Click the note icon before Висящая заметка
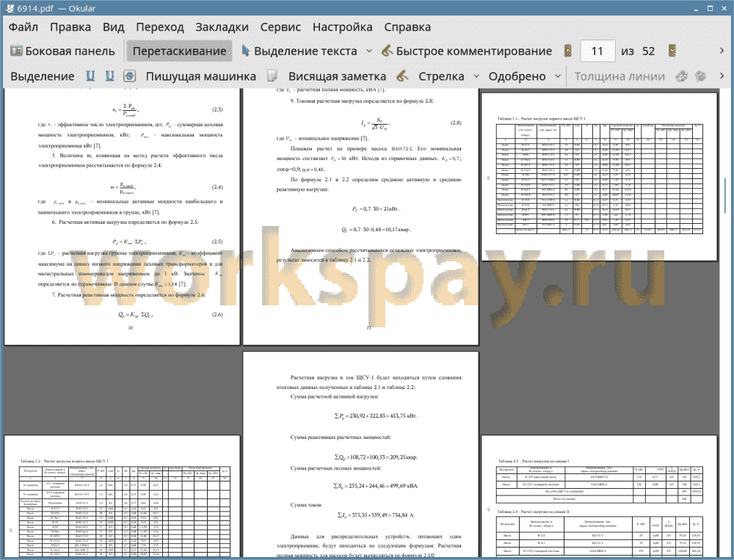Screen dimensions: 734x560 click(x=272, y=76)
